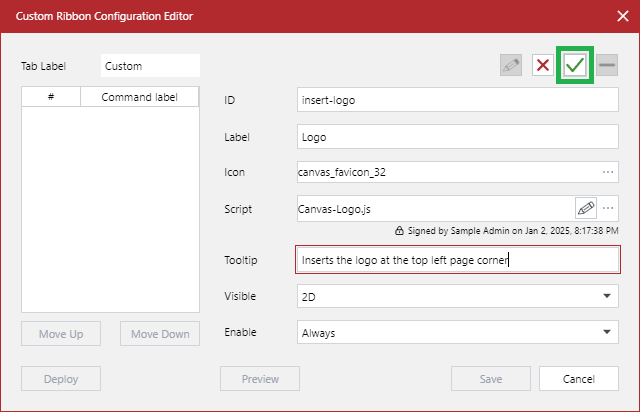
Task: Click into the Tab Label text field
Action: pos(150,66)
